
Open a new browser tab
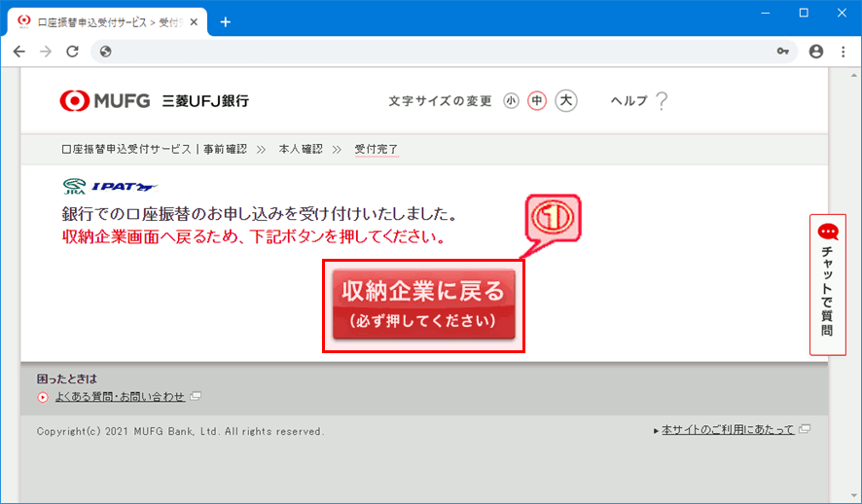226,21
